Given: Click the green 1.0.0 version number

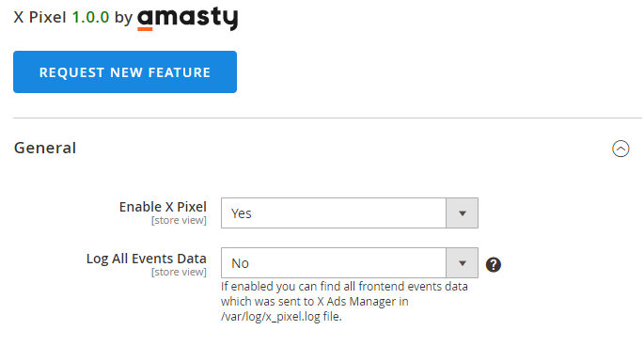Looking at the screenshot, I should pyautogui.click(x=90, y=17).
